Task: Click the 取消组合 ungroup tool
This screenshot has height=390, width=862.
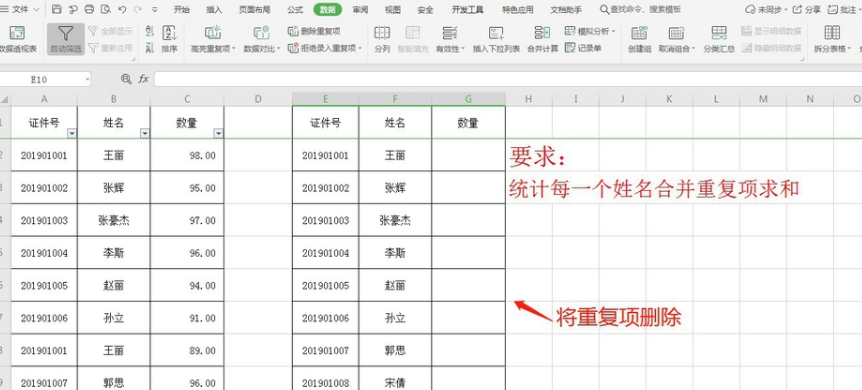Action: point(677,39)
